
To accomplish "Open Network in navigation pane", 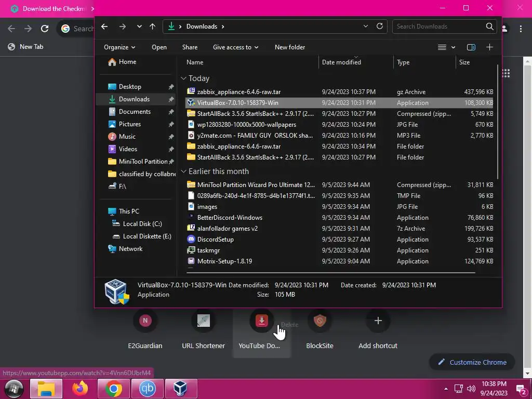I will click(125, 249).
